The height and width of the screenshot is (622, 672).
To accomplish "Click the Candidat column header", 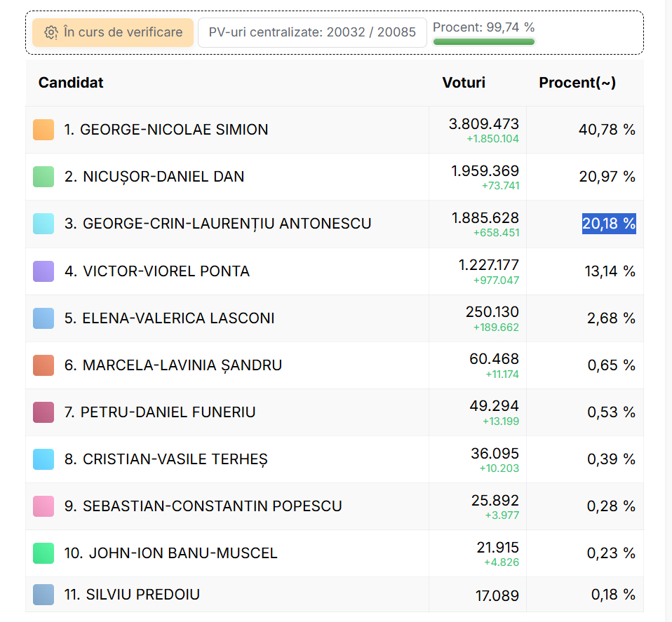I will [71, 83].
